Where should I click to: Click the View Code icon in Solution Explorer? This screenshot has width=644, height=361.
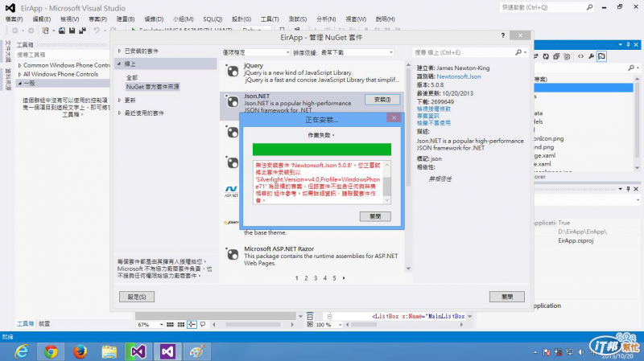click(x=580, y=56)
